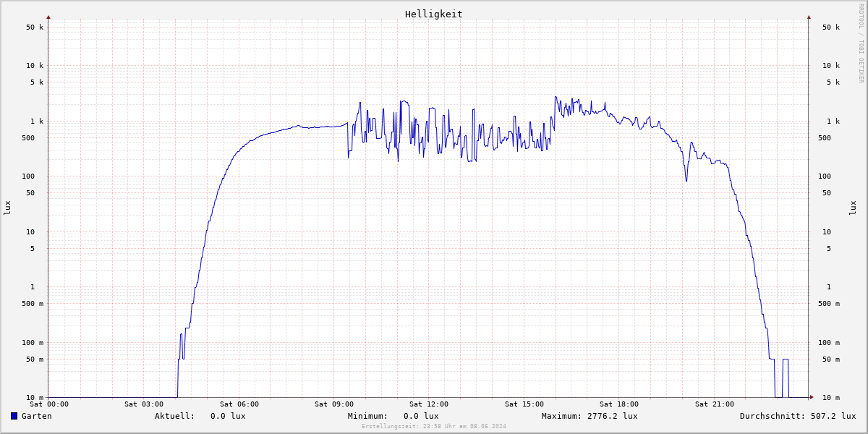Select the Minimum: 0.0 lux value
This screenshot has width=868, height=434.
(x=393, y=416)
